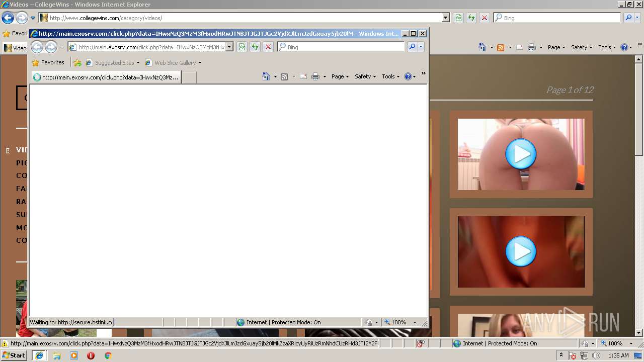Expand Suggested Sites dropdown
The image size is (644, 362).
(138, 63)
